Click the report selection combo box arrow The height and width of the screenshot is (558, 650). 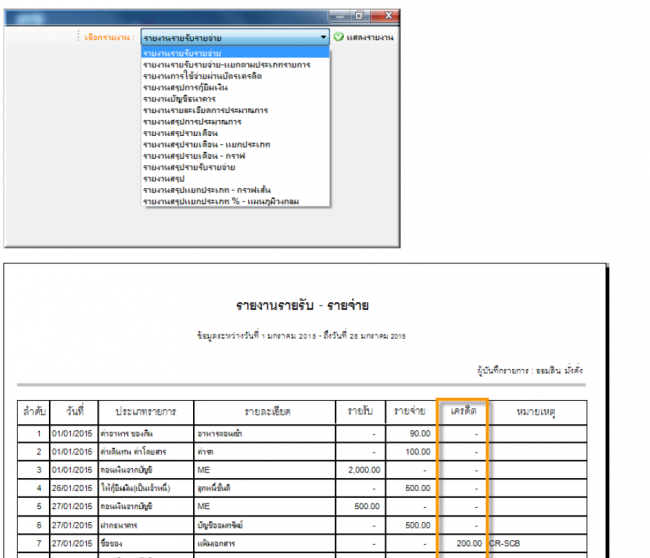point(323,37)
